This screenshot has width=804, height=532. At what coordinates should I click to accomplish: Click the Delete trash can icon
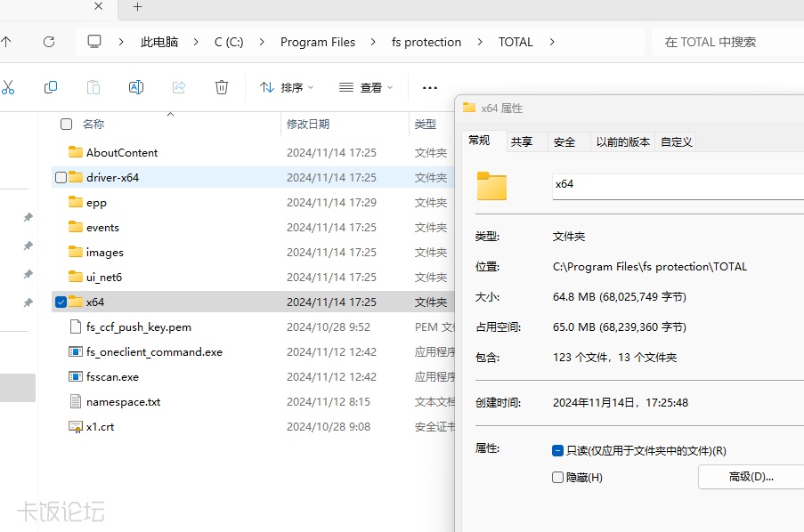coord(222,88)
